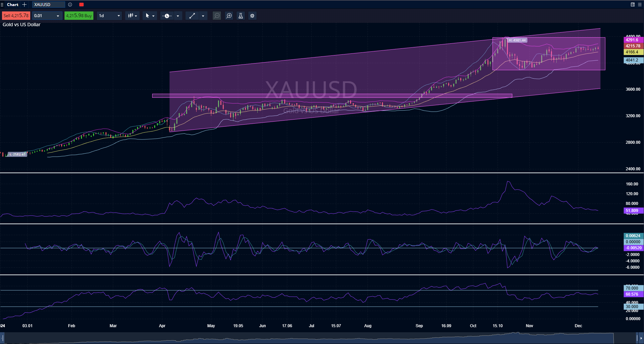The image size is (644, 344).
Task: Click the Chart tab label
Action: [x=13, y=5]
